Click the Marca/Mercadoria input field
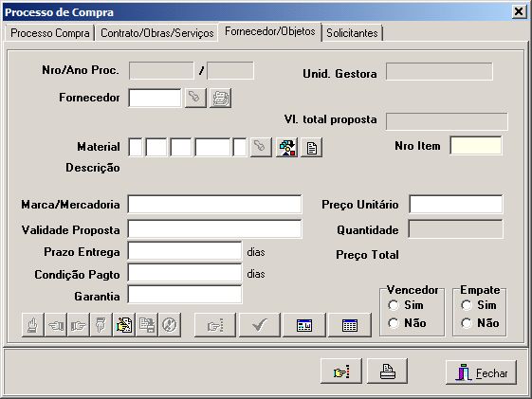The width and height of the screenshot is (532, 399). coord(214,205)
